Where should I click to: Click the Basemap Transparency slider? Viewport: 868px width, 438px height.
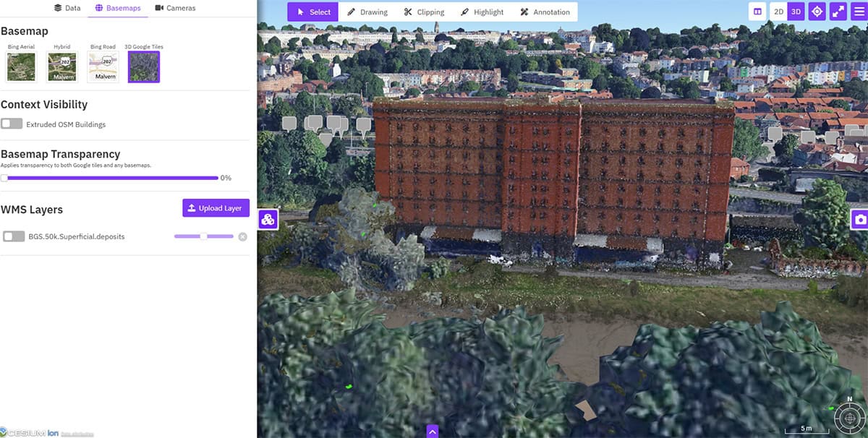pyautogui.click(x=109, y=178)
